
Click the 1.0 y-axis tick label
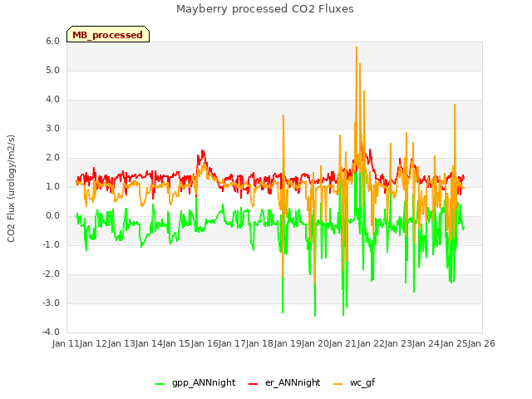52,186
